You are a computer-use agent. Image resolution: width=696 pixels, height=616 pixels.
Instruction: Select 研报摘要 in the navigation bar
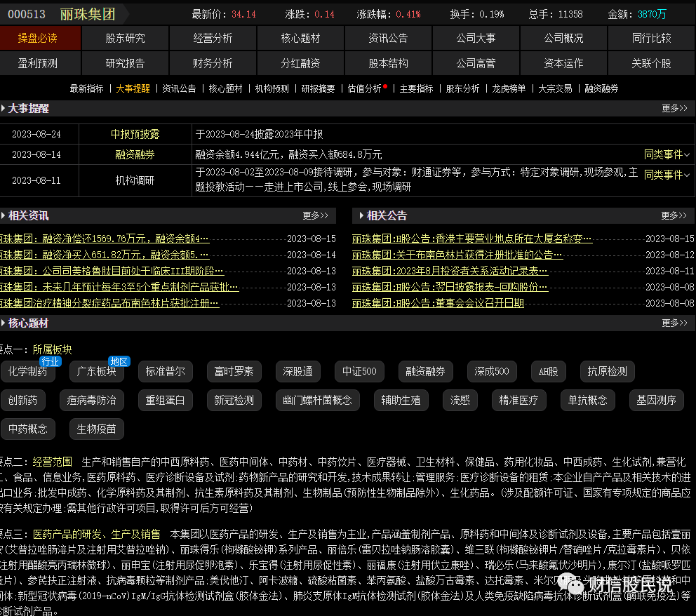click(318, 90)
